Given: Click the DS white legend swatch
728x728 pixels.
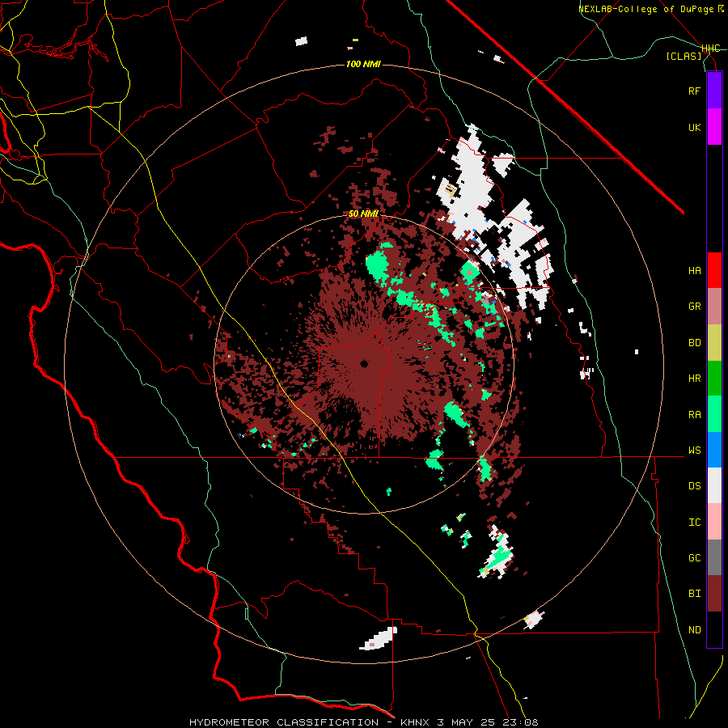Looking at the screenshot, I should (x=714, y=485).
